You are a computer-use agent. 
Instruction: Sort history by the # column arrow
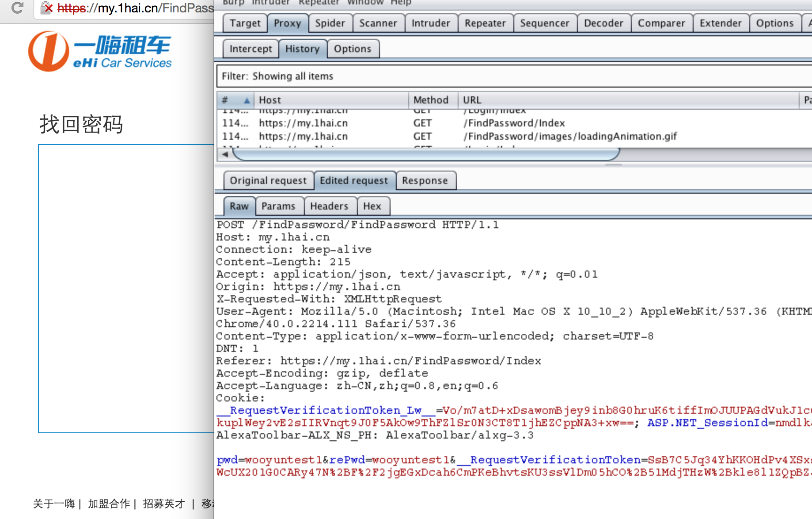click(x=247, y=101)
